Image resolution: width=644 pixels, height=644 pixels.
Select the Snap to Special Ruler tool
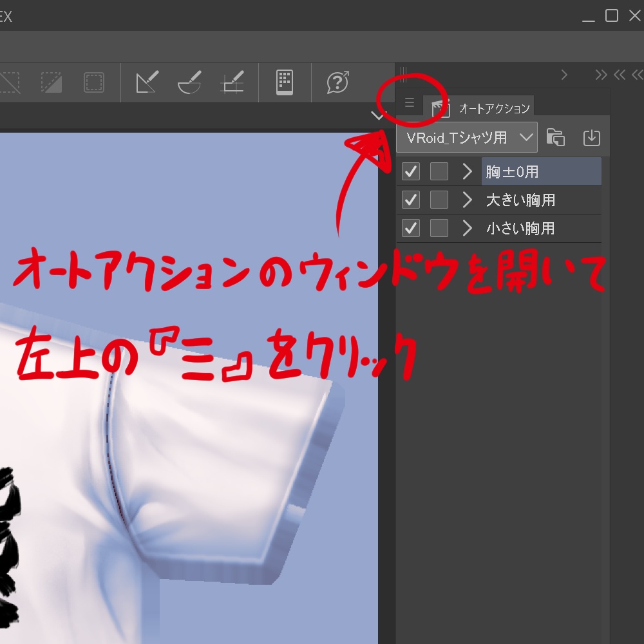(x=190, y=82)
